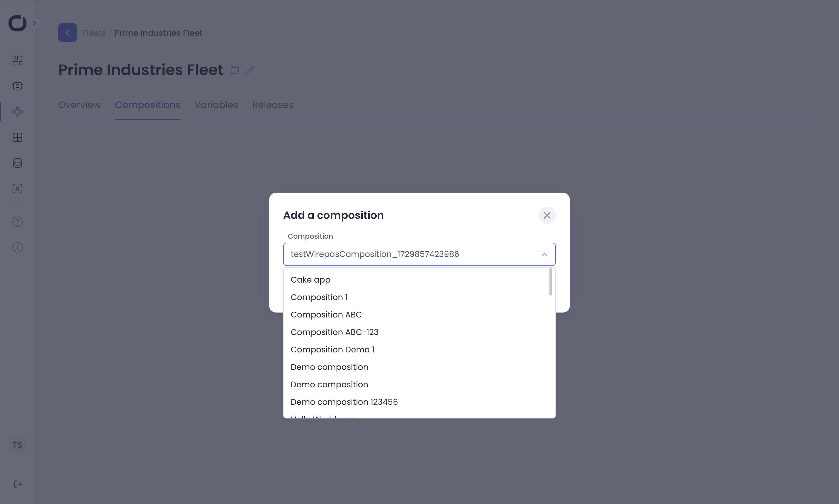Expand the sidebar with chevron arrow
The width and height of the screenshot is (839, 504).
pyautogui.click(x=34, y=23)
